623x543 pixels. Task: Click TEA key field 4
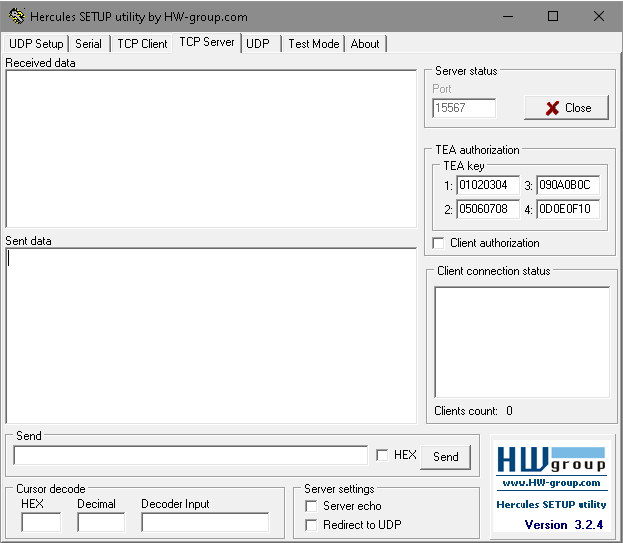(568, 209)
